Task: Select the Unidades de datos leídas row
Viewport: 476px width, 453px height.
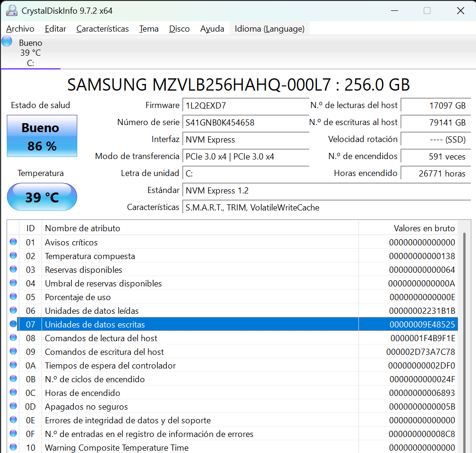Action: tap(232, 310)
